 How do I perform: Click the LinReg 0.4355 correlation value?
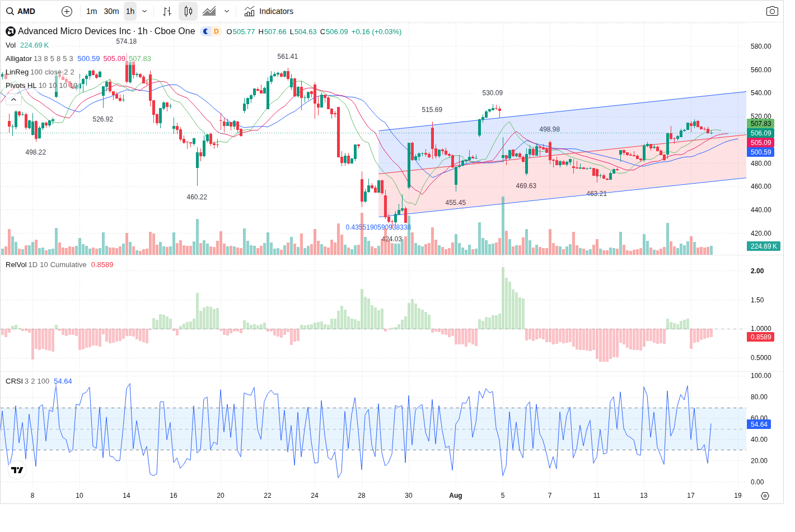[378, 227]
